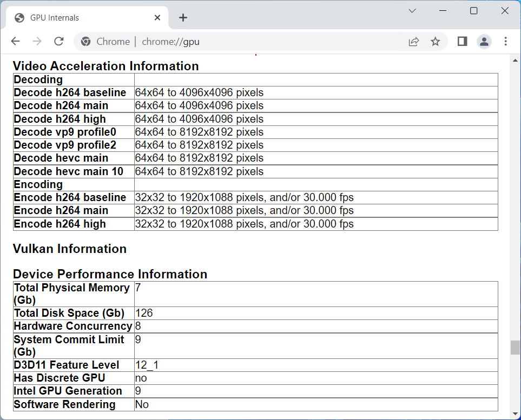Reload the chrome://gpu page
The height and width of the screenshot is (420, 521).
coord(59,42)
